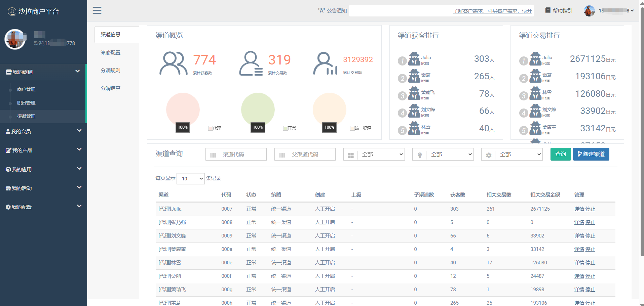Viewport: 644px width, 306px height.
Task: Sort by the 获客数 column header
Action: point(458,195)
